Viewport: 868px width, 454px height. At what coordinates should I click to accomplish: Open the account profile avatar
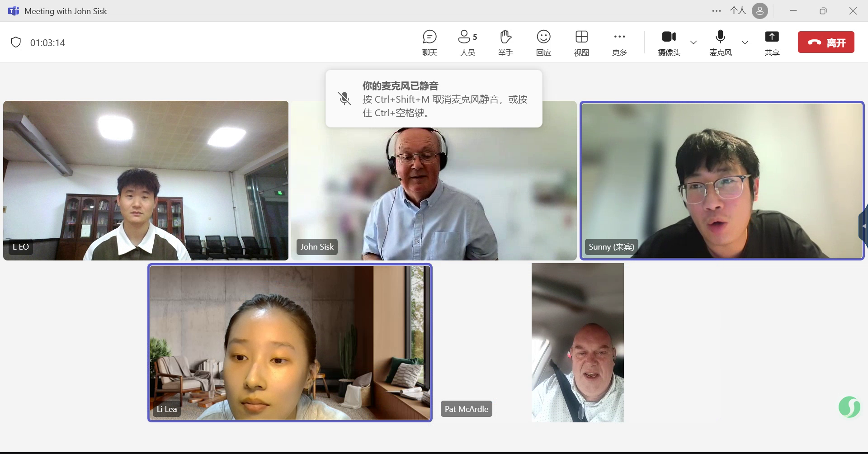point(759,11)
